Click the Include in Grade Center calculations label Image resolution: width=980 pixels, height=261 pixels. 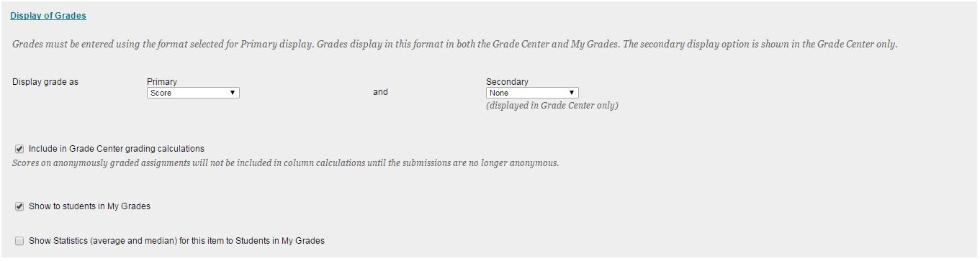point(117,149)
